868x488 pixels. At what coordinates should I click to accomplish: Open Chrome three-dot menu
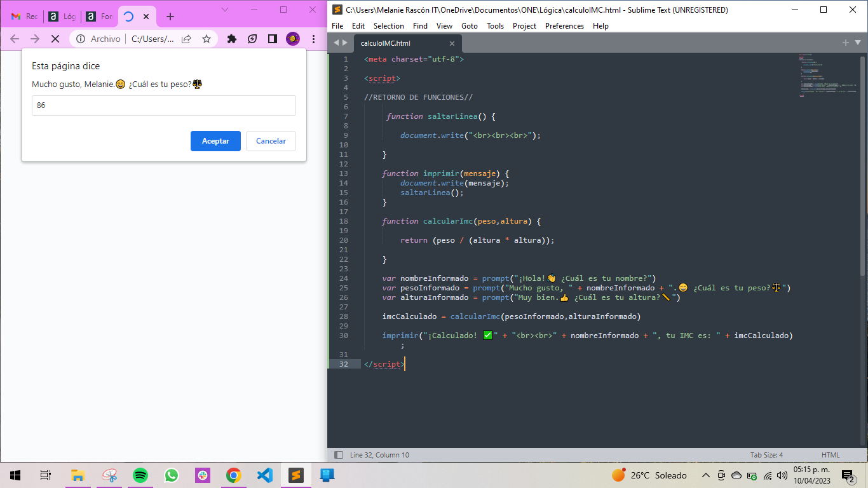point(314,39)
